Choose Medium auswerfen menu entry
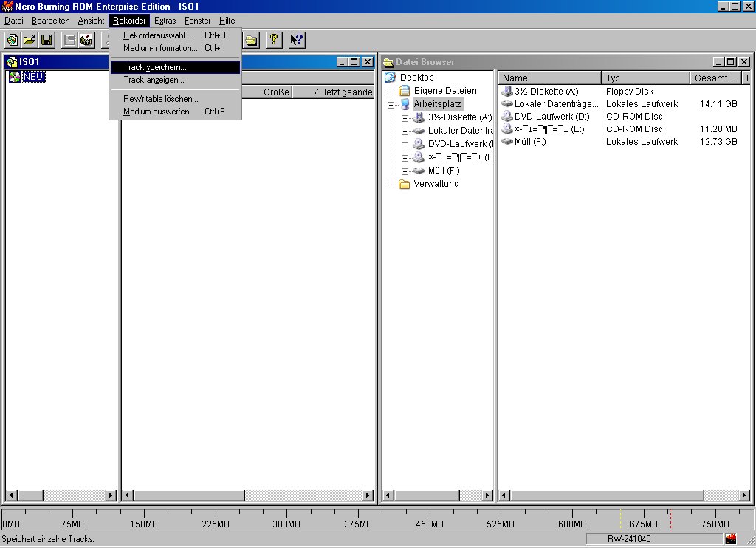Viewport: 756px width, 548px height. point(175,112)
